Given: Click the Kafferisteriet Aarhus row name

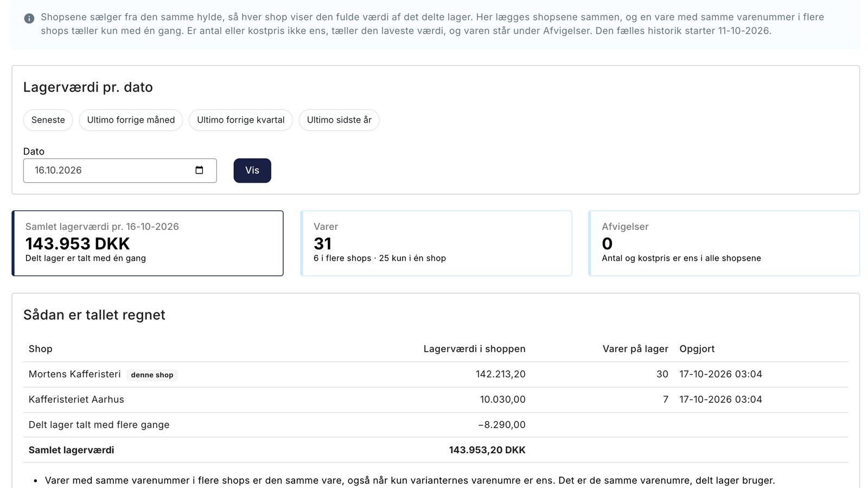Looking at the screenshot, I should pos(76,400).
